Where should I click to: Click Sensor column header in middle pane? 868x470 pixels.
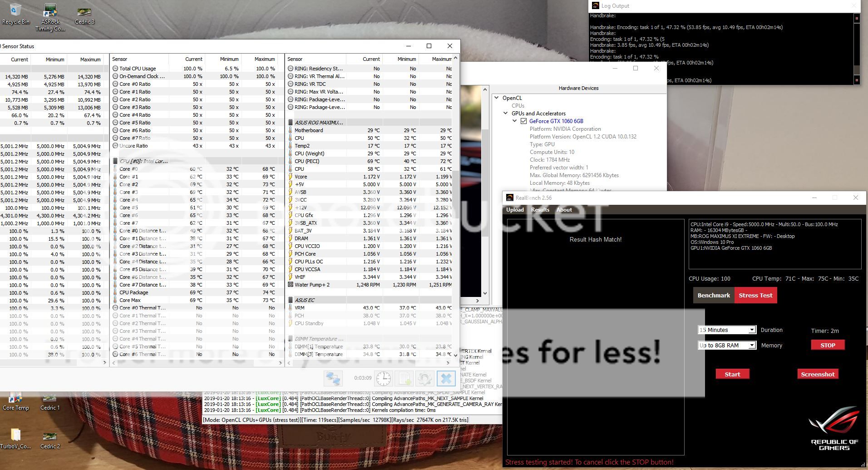coord(140,59)
